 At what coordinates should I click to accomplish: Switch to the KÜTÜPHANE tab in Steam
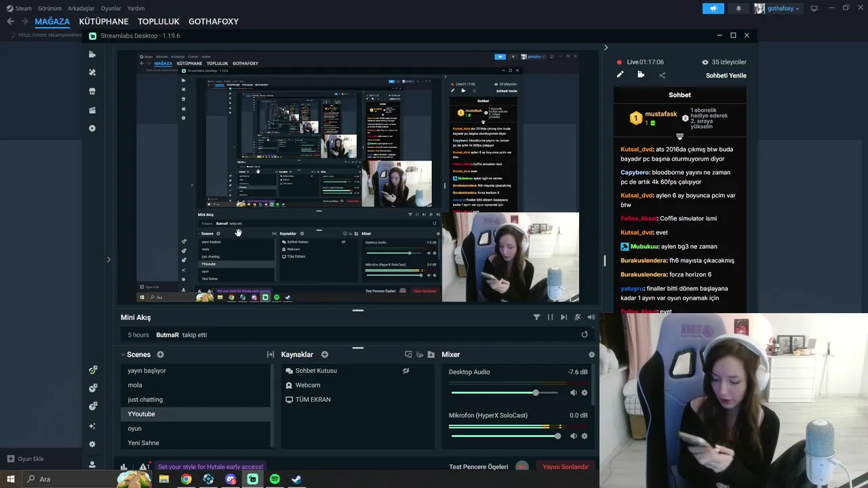pyautogui.click(x=104, y=22)
